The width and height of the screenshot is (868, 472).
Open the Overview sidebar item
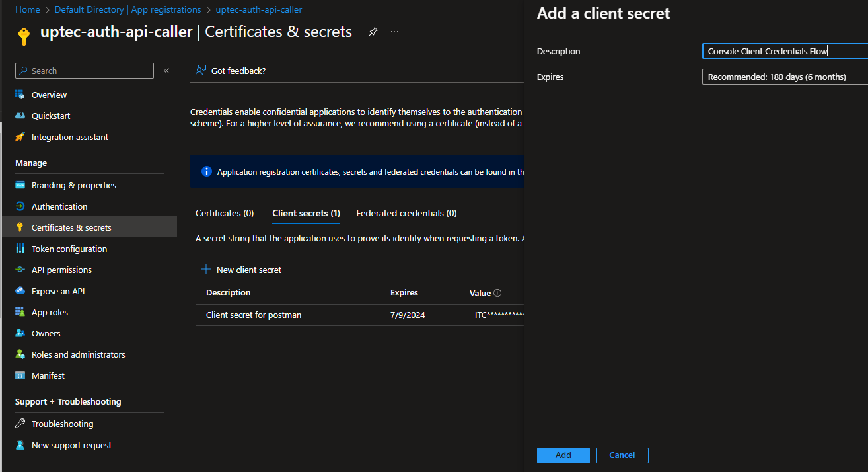click(x=49, y=95)
